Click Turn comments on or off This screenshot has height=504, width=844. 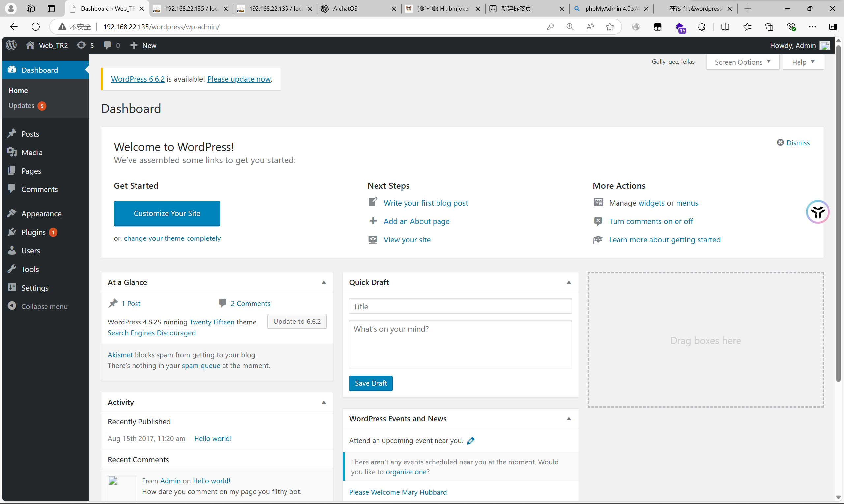tap(650, 221)
